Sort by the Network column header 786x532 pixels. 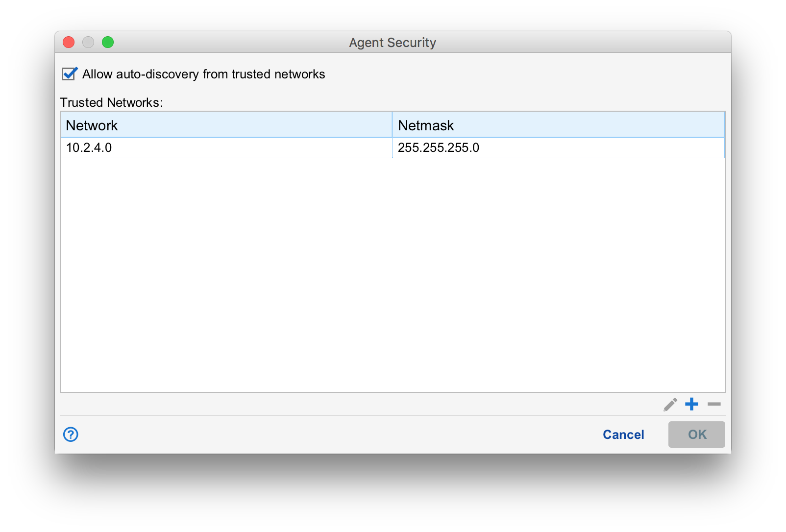(x=226, y=125)
